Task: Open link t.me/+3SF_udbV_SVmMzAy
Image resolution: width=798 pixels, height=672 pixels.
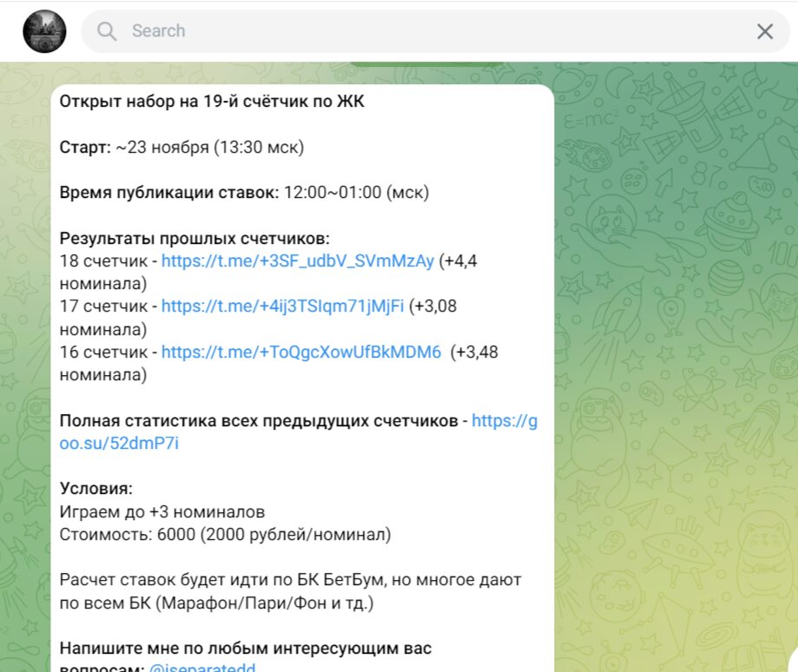Action: (x=298, y=261)
